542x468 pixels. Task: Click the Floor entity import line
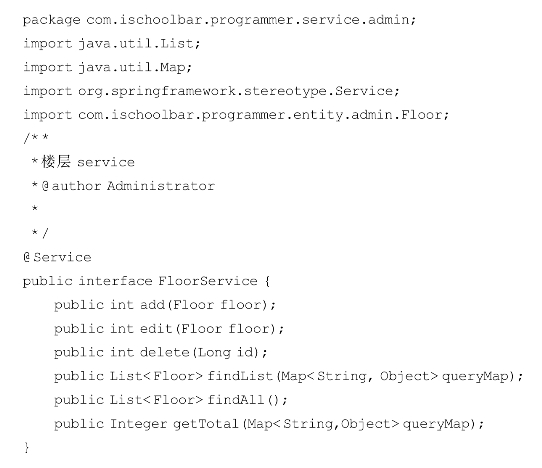coord(236,115)
